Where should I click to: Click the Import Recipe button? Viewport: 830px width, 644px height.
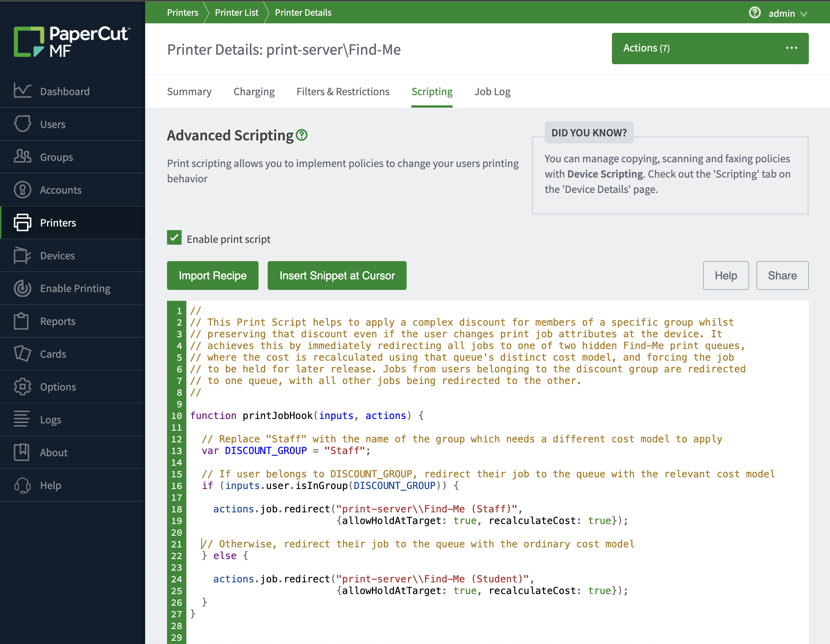point(213,275)
